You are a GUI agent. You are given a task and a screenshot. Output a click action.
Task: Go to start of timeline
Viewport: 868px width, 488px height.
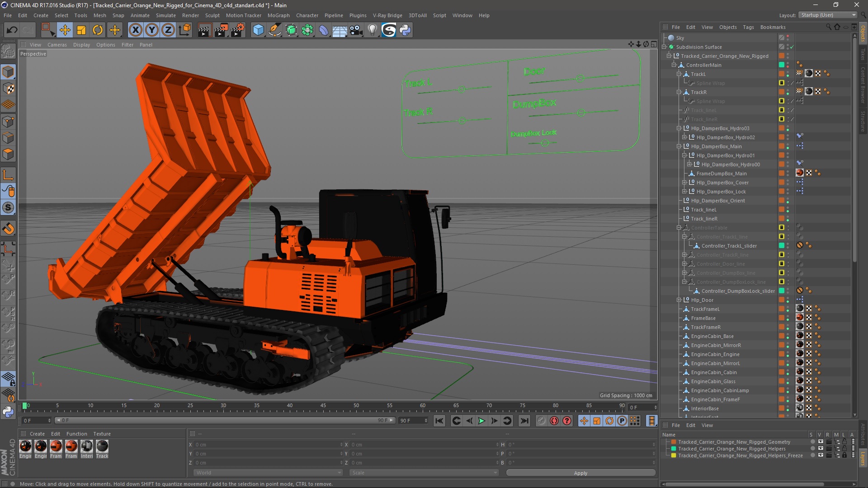439,421
